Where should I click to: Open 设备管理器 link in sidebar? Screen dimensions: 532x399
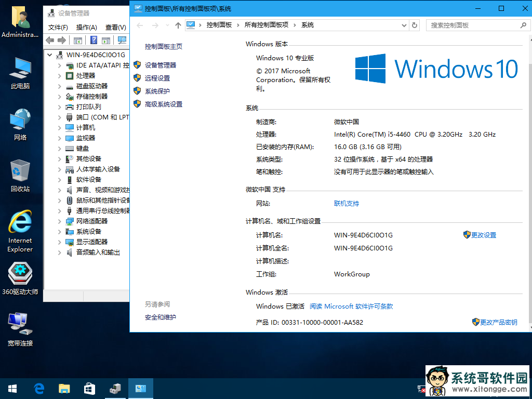(161, 65)
